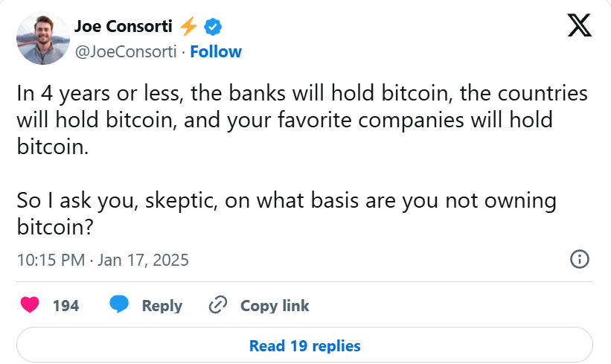Click the paragraph starting 'In 4 years'
Screen dimensions: 611x364
coord(302,120)
